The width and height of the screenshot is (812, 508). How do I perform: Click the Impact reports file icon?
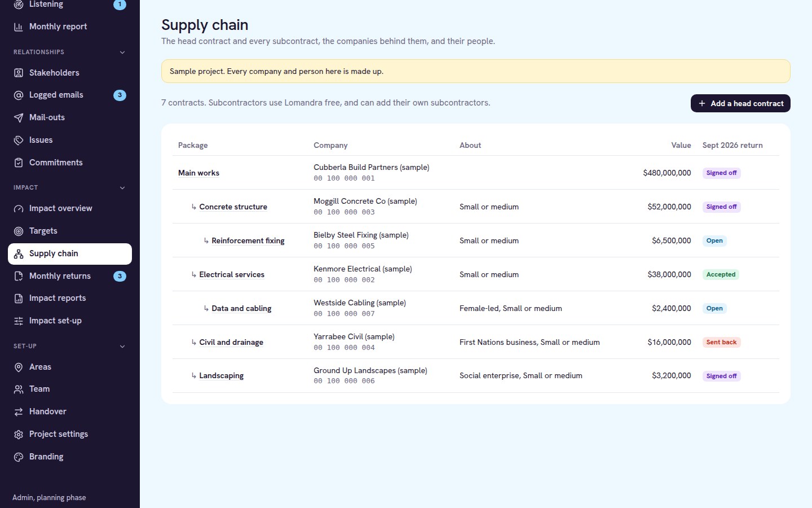(19, 298)
